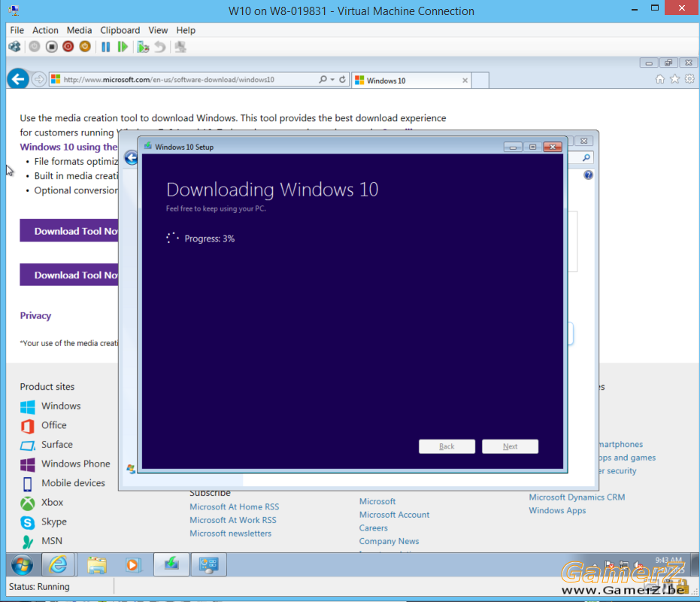This screenshot has height=602, width=700.
Task: Click the Office logo under Product sites
Action: (x=28, y=426)
